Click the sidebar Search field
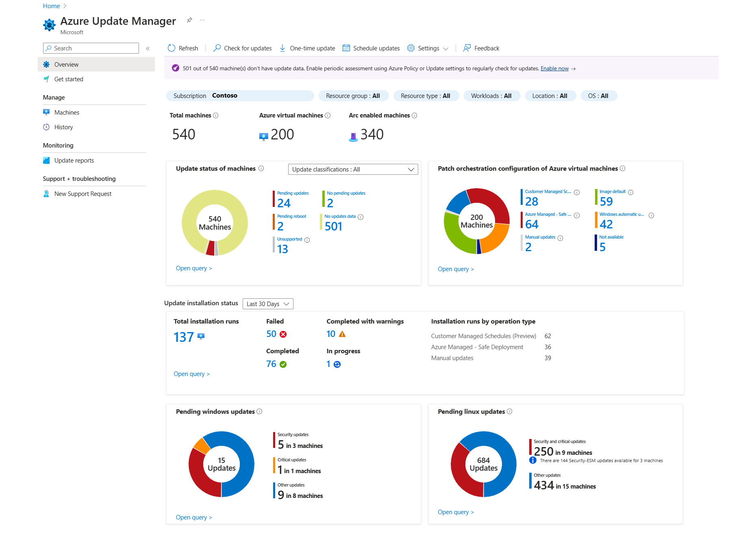The height and width of the screenshot is (554, 756). pyautogui.click(x=91, y=48)
